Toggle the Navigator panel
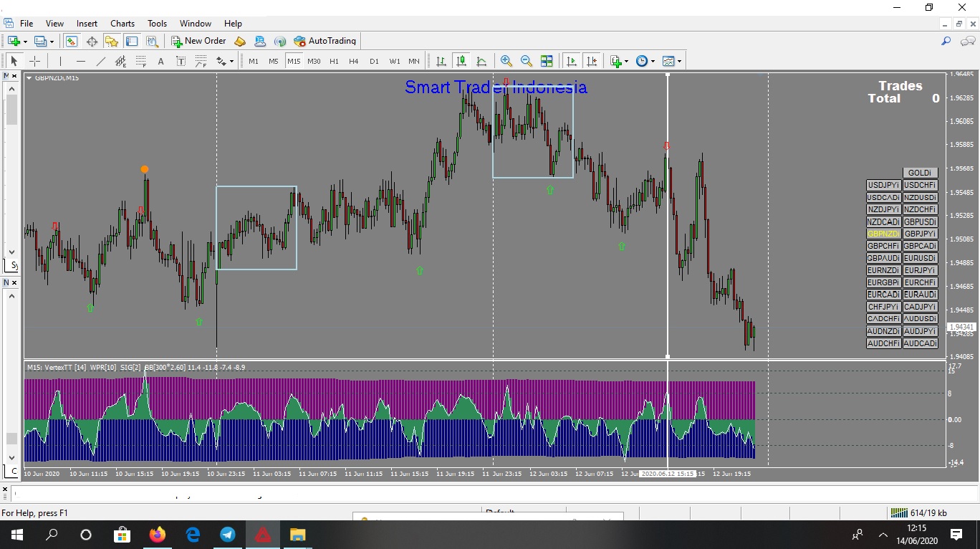 [111, 42]
